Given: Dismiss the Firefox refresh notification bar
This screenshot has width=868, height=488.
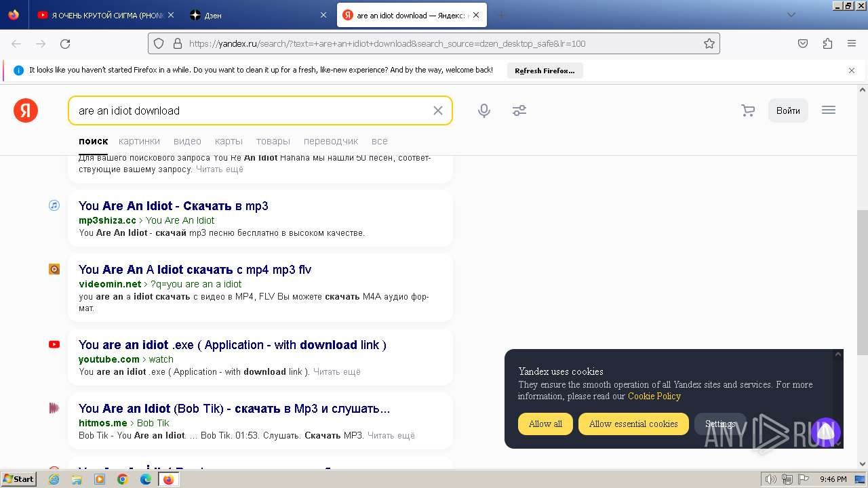Looking at the screenshot, I should pyautogui.click(x=852, y=70).
